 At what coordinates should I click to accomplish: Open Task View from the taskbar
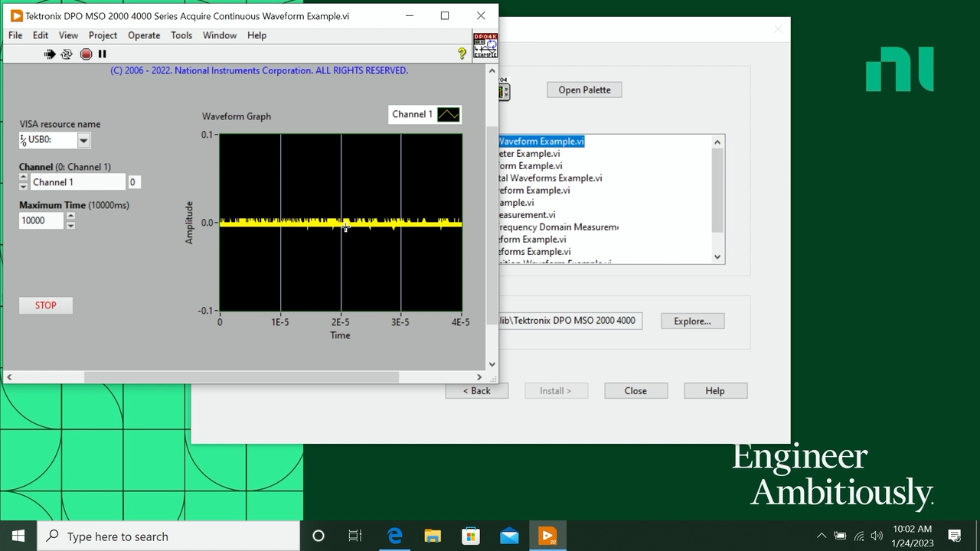pos(355,536)
